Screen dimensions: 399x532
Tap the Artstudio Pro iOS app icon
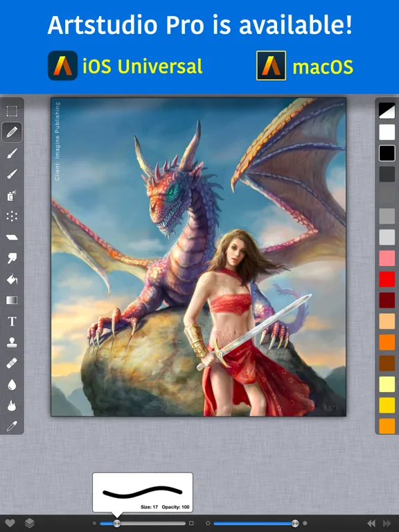63,66
